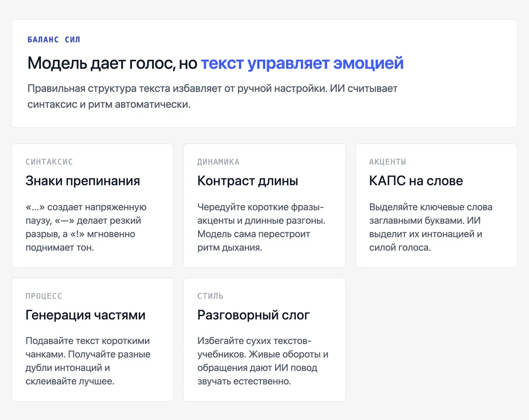529x420 pixels.
Task: Click the 'Генерация частями' card title
Action: (85, 315)
